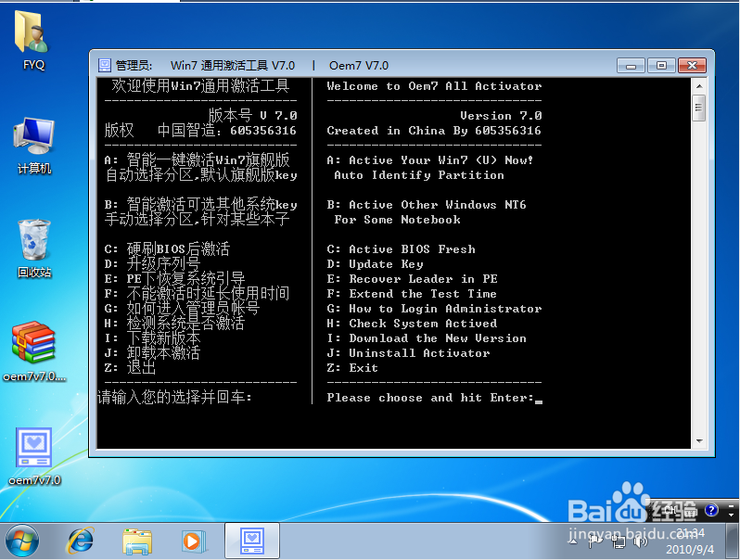Viewport: 740px width, 560px height.
Task: Click the Show desktop strip beside the taskbar clock
Action: [x=733, y=541]
